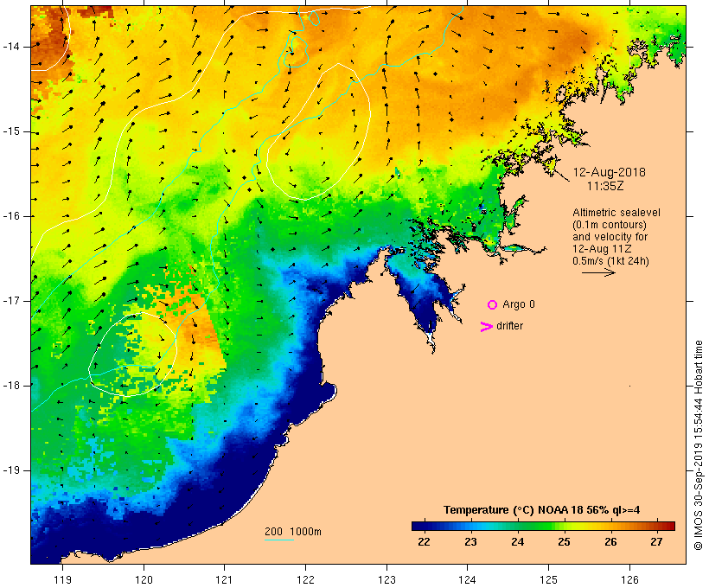Click the magenta drifter legend symbol
Screen dimensions: 709x588
coord(486,327)
